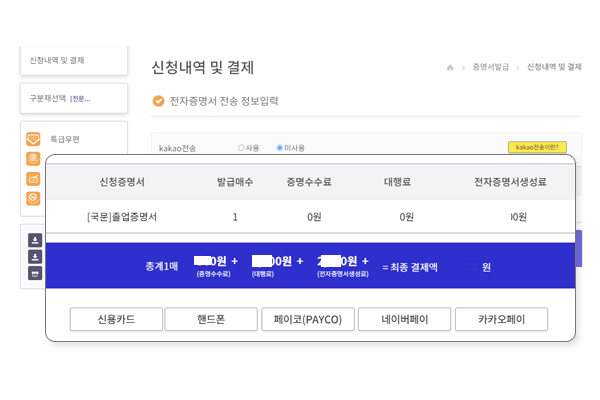Screen dimensions: 600x400
Task: Click the [전문... link in 구분재선택
Action: click(x=80, y=99)
